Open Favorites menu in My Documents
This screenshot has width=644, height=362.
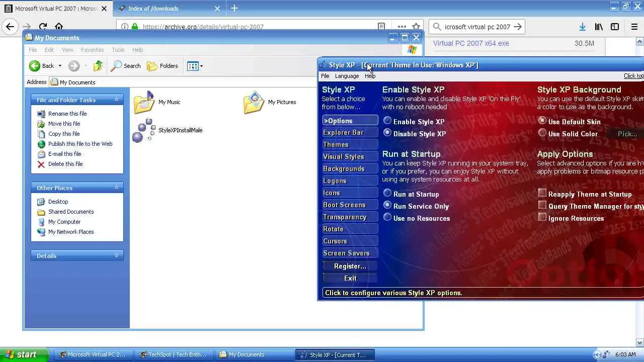tap(92, 50)
